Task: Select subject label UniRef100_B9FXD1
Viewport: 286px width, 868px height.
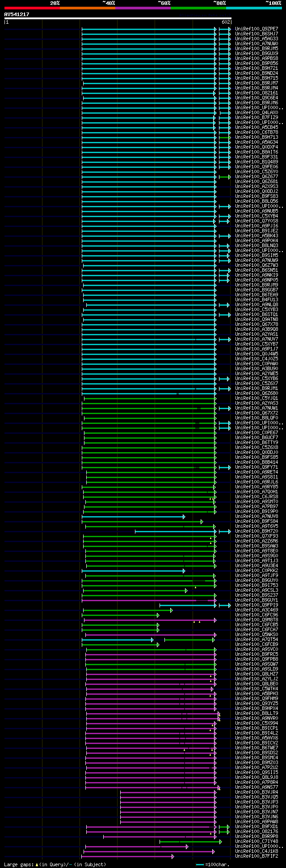Action: tap(257, 826)
